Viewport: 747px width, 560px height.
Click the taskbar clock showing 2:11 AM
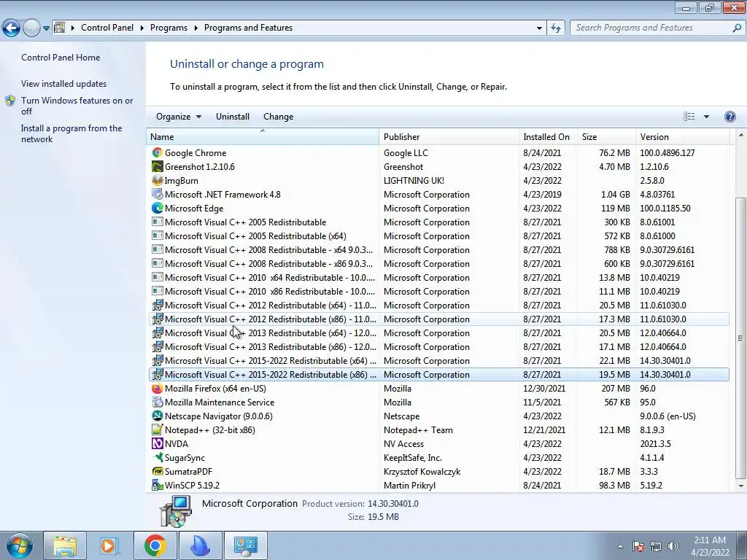click(710, 546)
